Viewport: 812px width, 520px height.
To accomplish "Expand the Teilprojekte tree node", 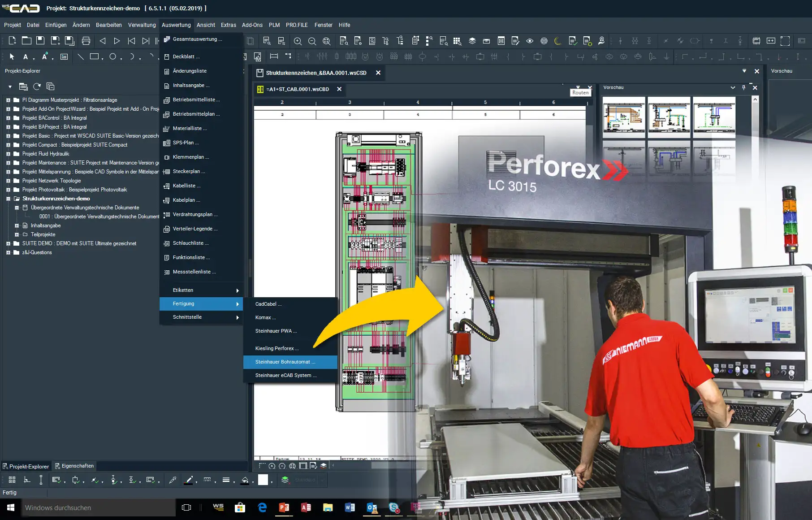I will 17,234.
